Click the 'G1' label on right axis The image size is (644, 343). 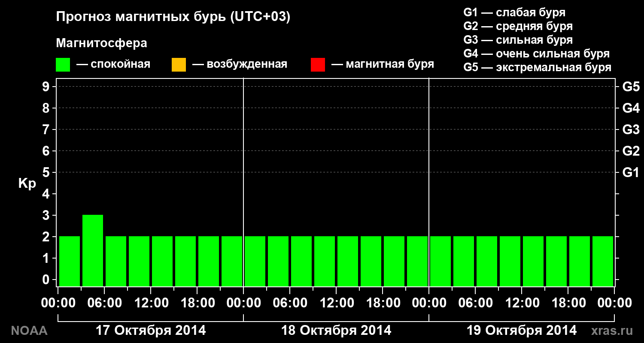pos(631,173)
